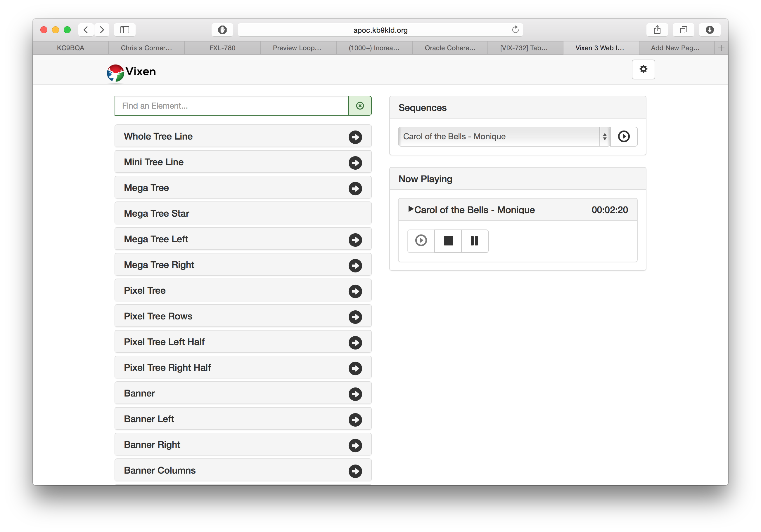Toggle pause state for Carol of the Bells

(474, 241)
